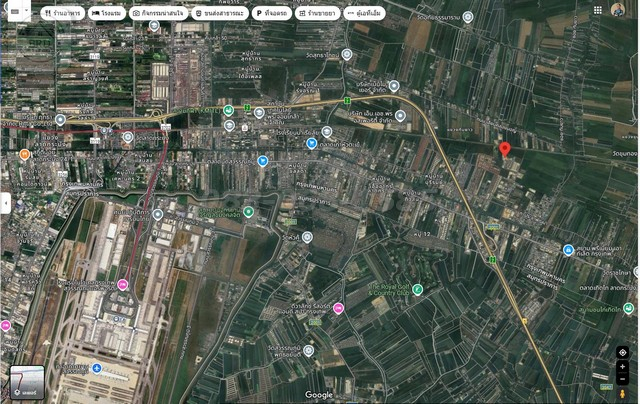Click the Google logo at bottom
This screenshot has height=404, width=640.
(319, 395)
